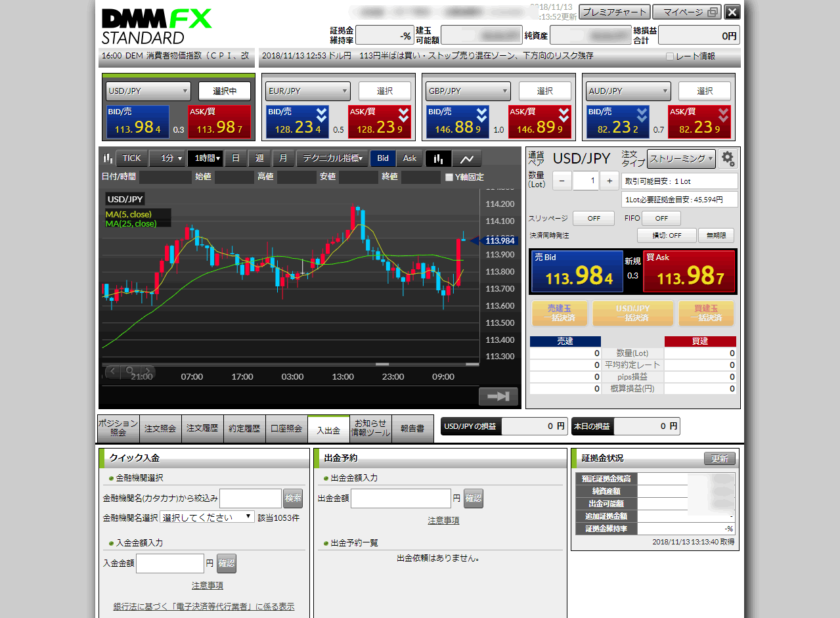
Task: Click EUR/JPY BID 128.234 tile
Action: point(298,121)
